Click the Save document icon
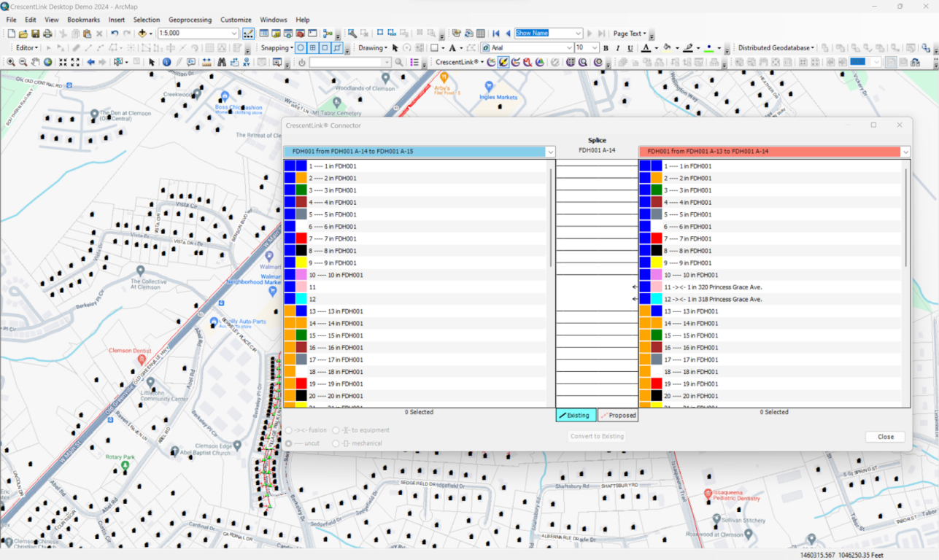This screenshot has width=939, height=560. coord(35,34)
